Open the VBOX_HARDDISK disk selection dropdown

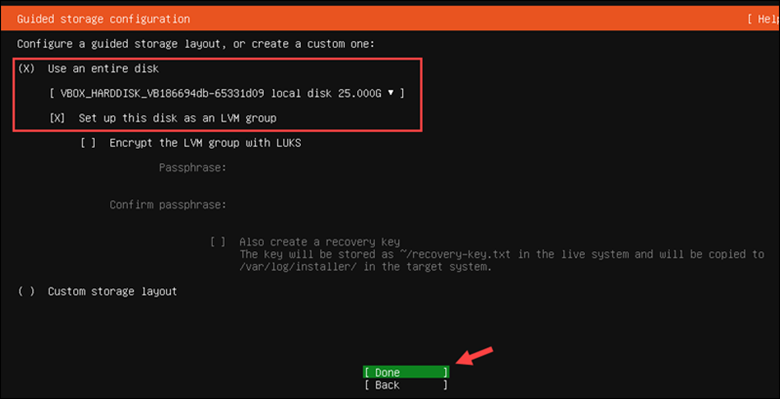[227, 93]
